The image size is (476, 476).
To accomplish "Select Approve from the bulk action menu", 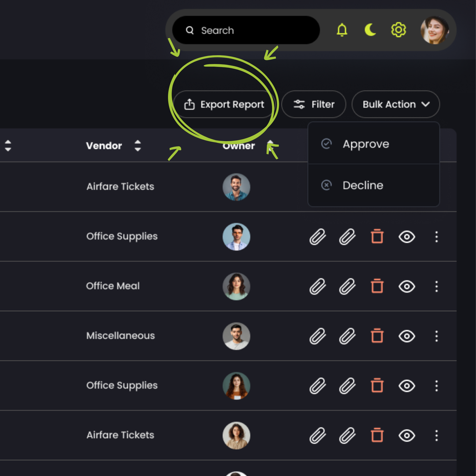I will [366, 144].
